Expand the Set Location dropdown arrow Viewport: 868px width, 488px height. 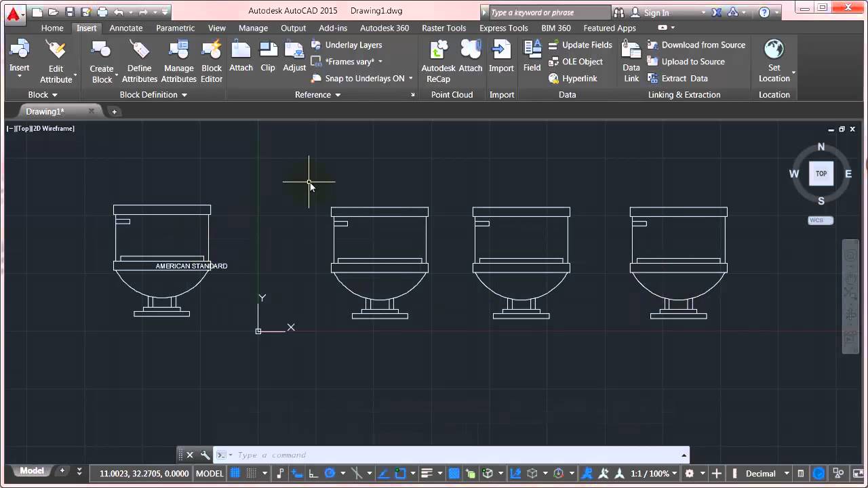(793, 73)
